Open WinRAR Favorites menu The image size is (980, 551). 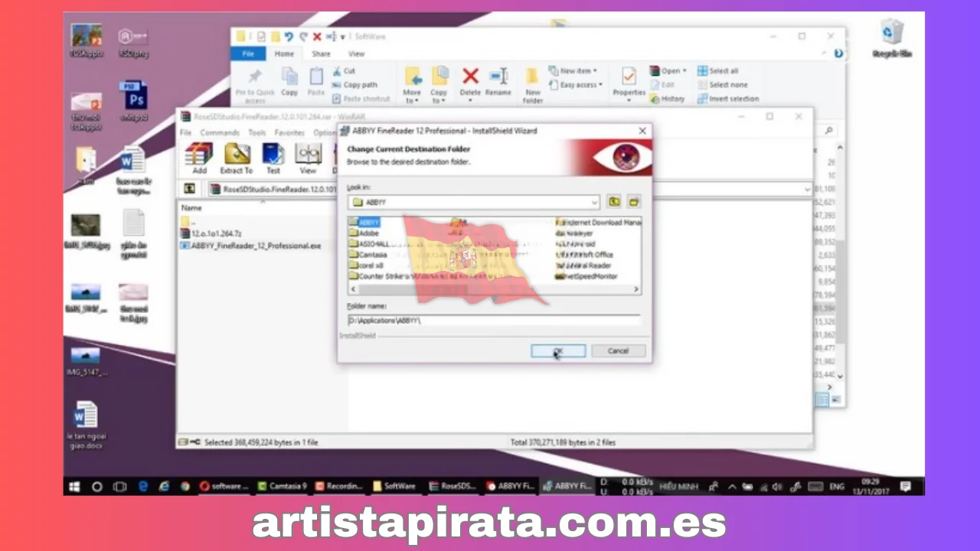(x=289, y=132)
